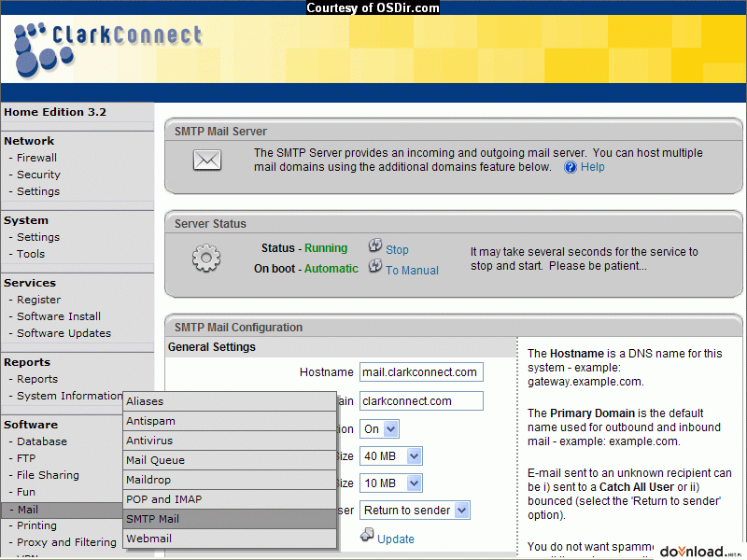
Task: Open the On dropdown
Action: (379, 429)
